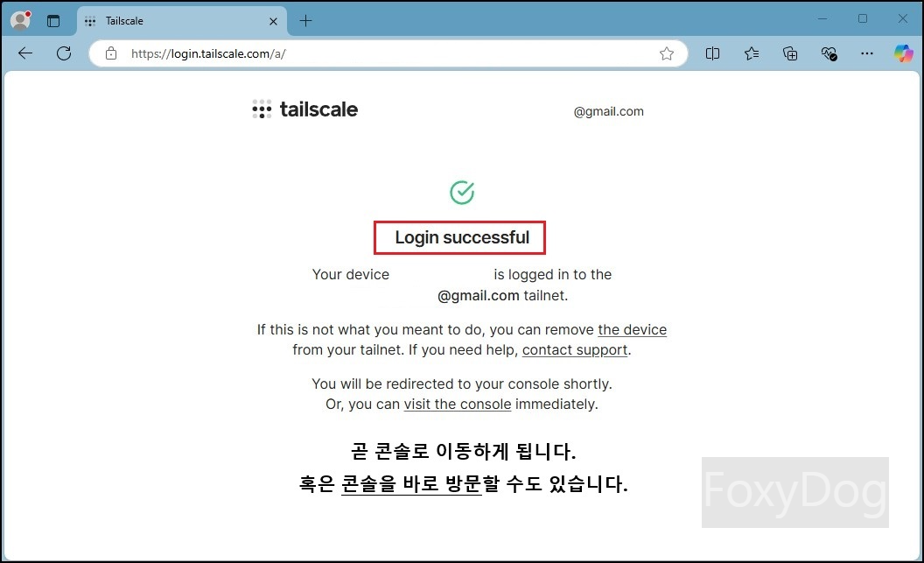Click the Tailscale logo
The width and height of the screenshot is (924, 563).
(x=304, y=109)
